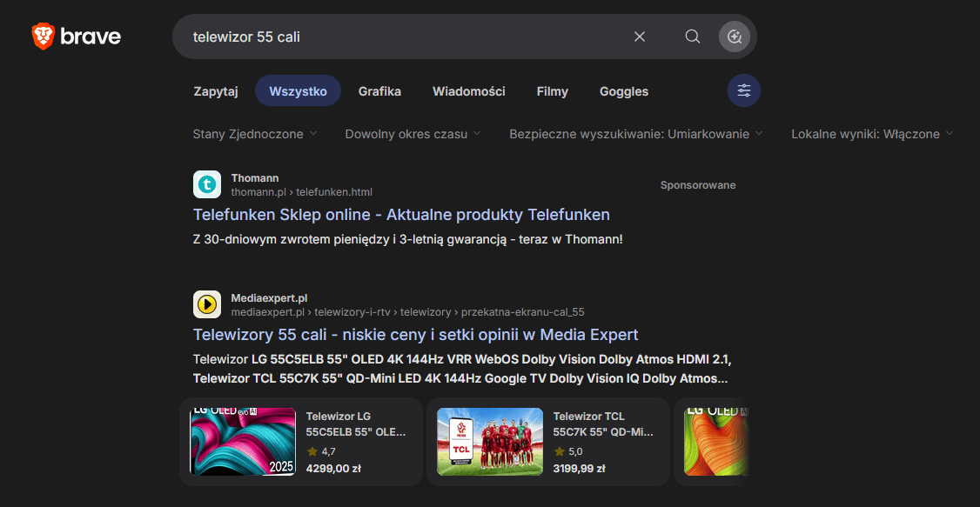Image resolution: width=980 pixels, height=507 pixels.
Task: Click the Thomann favicon
Action: pos(207,184)
